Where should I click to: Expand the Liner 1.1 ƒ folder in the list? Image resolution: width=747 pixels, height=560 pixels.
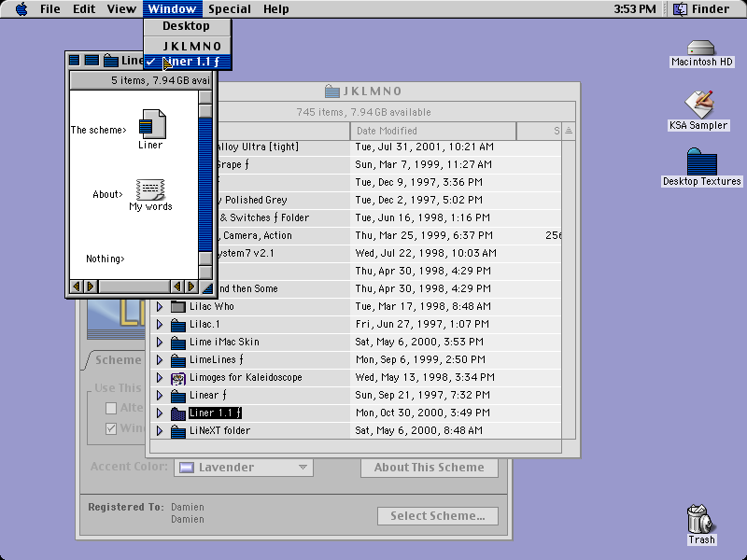(160, 413)
